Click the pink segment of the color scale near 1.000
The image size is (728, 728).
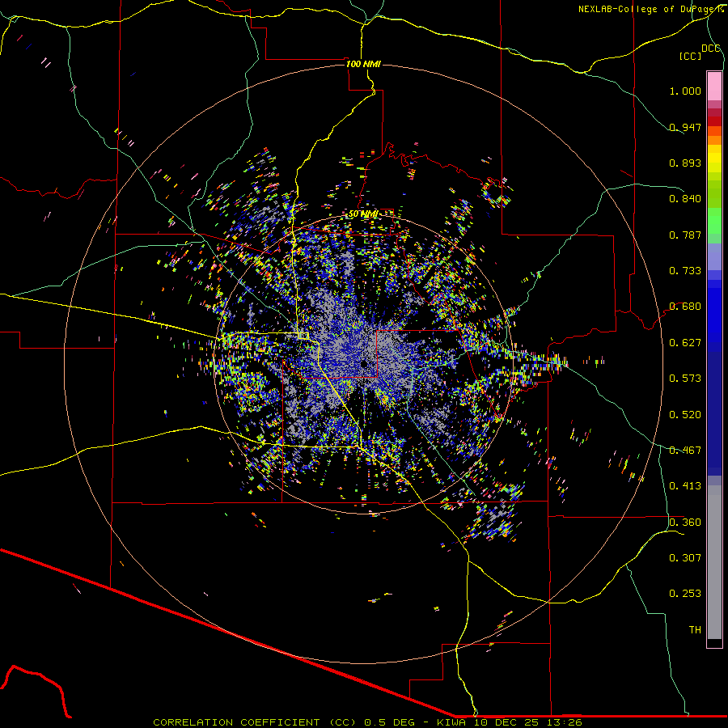click(x=714, y=87)
